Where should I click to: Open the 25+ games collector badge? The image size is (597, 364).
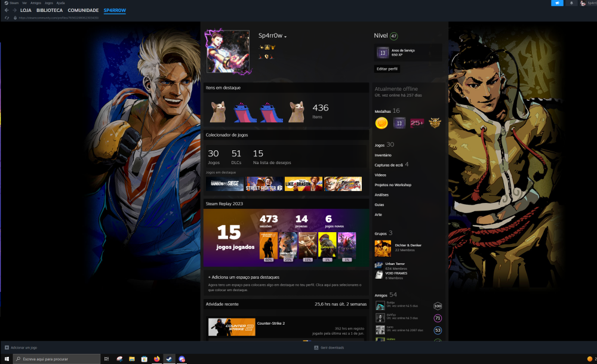pos(417,123)
